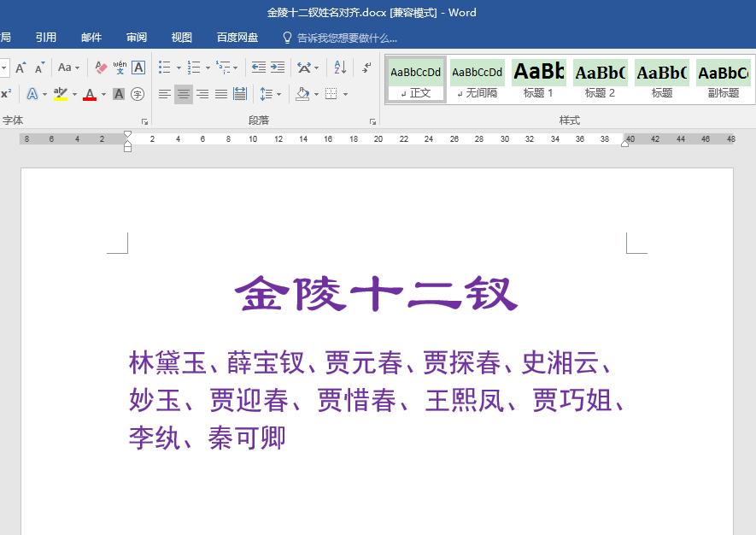Open the Text Effects tool
The image size is (756, 535).
pyautogui.click(x=32, y=94)
